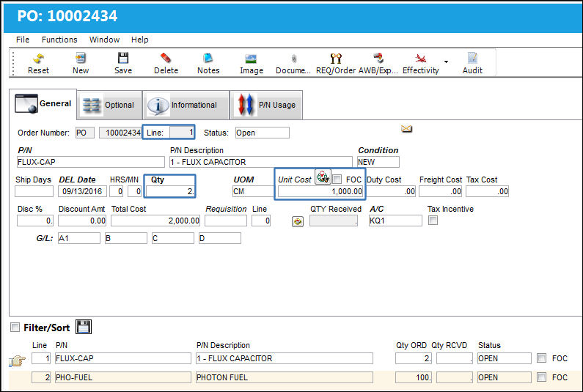The image size is (583, 392).
Task: Click the Freight Cost field
Action: [x=440, y=191]
